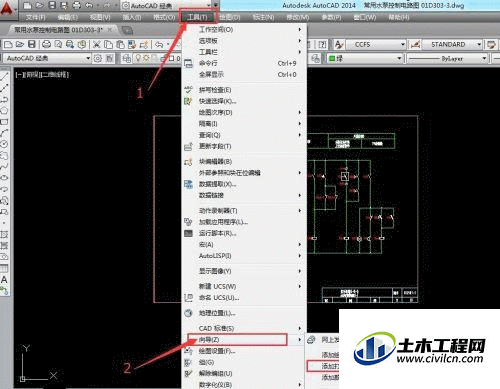Click the Plot Preview icon in standard toolbar
This screenshot has width=500, height=389.
coord(58,44)
